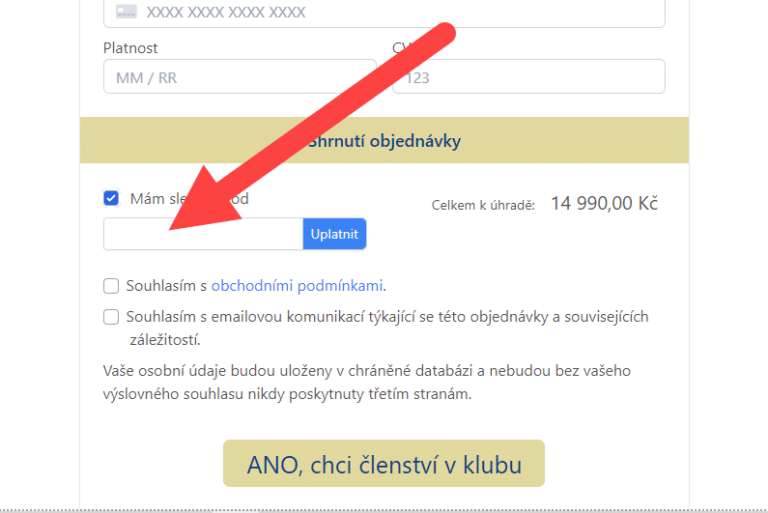Click the Platnost label above expiry field
Screen dimensions: 768x513
[x=130, y=48]
